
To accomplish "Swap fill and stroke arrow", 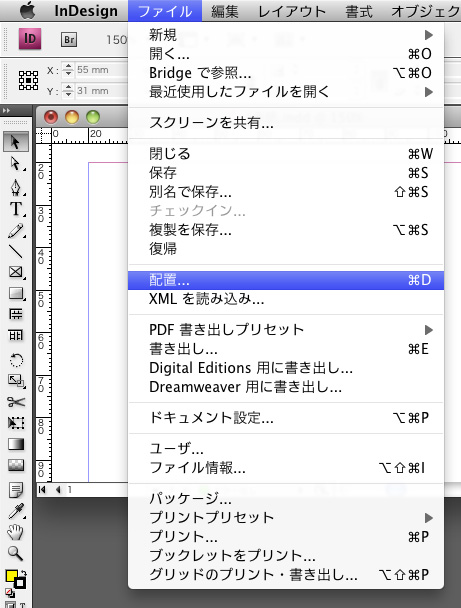I will (x=24, y=572).
